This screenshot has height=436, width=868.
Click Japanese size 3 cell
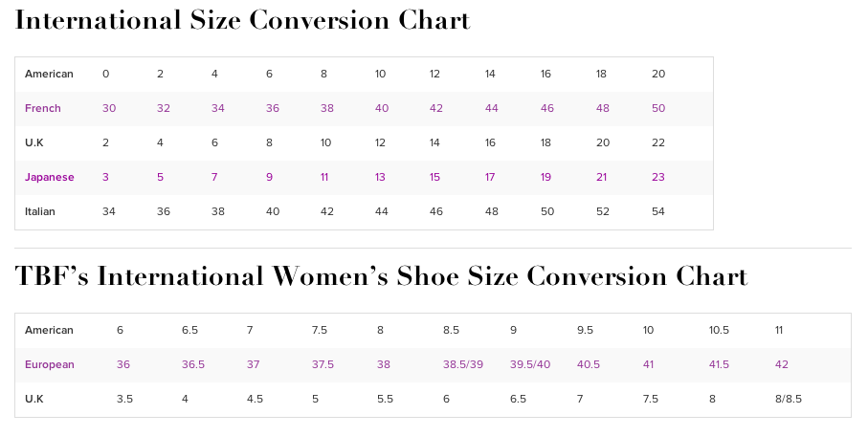pyautogui.click(x=105, y=178)
